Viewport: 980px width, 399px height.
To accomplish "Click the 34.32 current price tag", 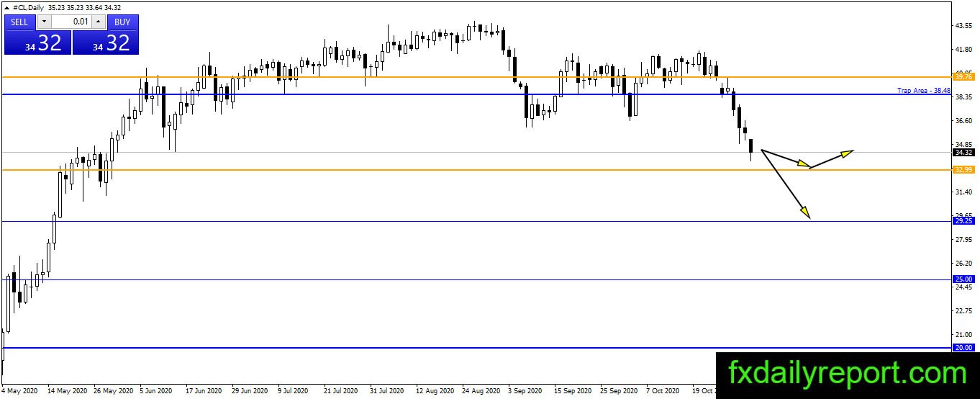I will (963, 152).
